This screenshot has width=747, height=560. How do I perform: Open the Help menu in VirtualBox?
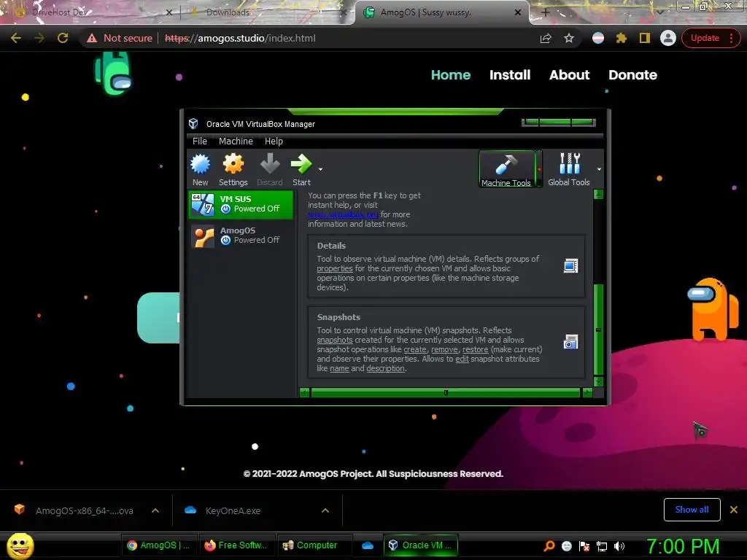tap(274, 141)
